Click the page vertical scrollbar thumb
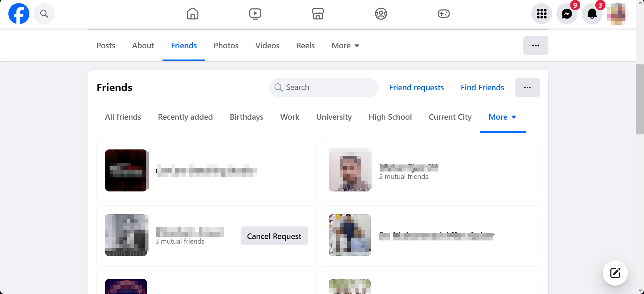 click(640, 99)
